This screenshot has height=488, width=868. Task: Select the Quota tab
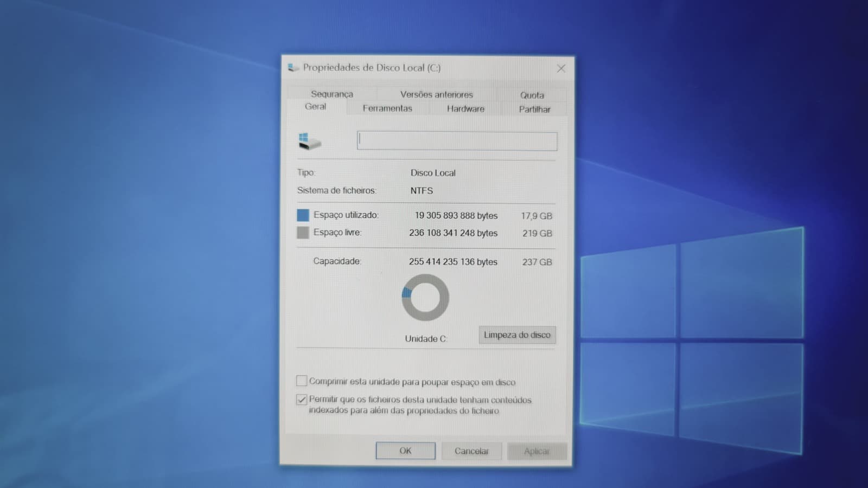click(x=532, y=95)
